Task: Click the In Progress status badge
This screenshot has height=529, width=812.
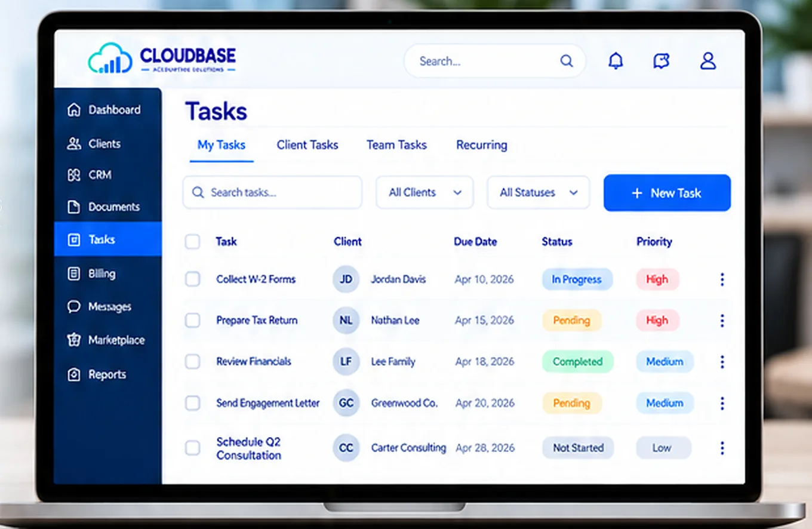Action: coord(577,279)
